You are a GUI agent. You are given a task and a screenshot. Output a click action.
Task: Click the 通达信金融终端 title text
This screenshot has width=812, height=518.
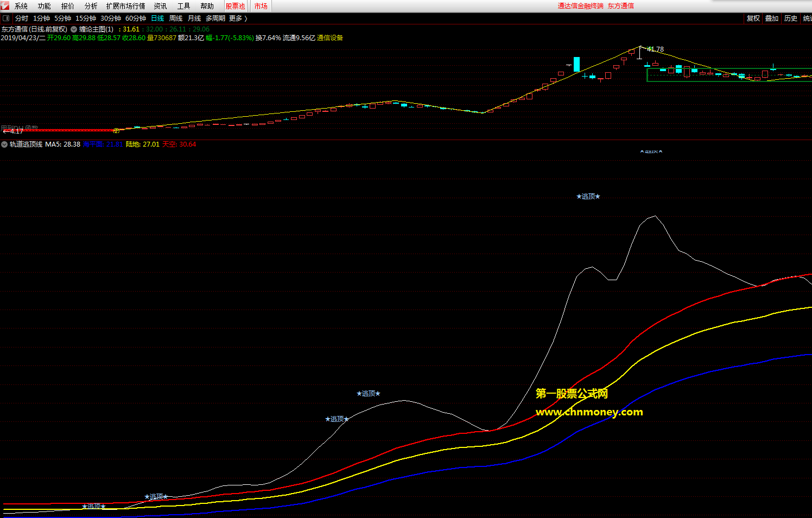tap(580, 6)
